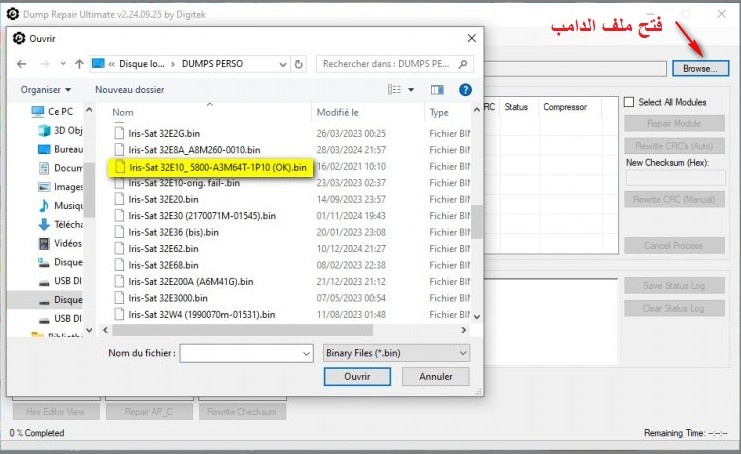Viewport: 741px width, 454px height.
Task: Click Rewrite Checksum button
Action: [242, 412]
